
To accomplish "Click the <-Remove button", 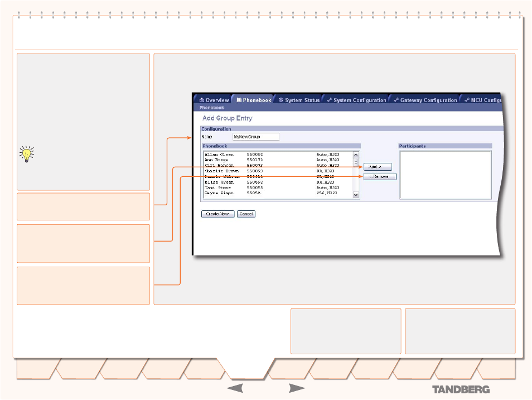I will tap(380, 177).
